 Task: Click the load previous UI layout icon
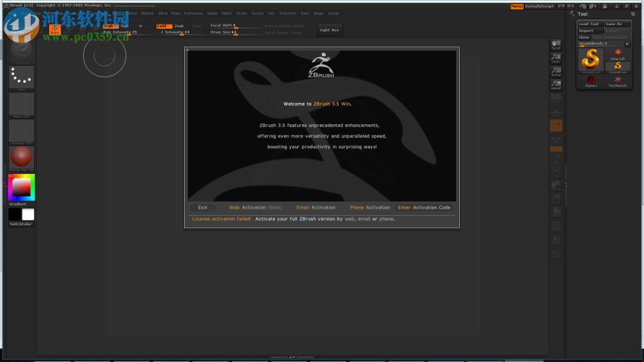pos(583,6)
